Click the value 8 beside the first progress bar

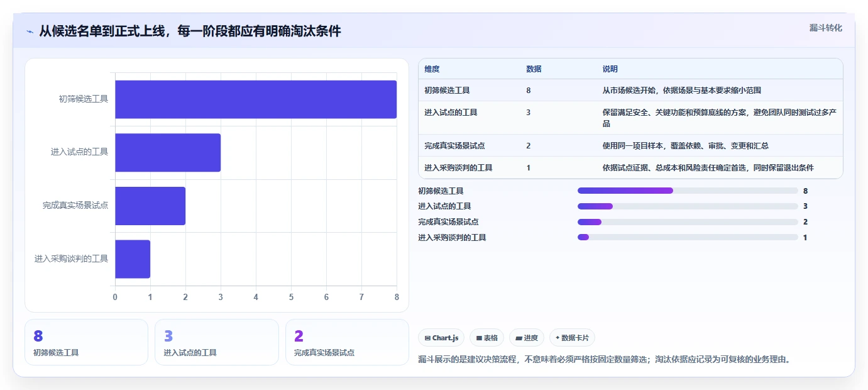tap(805, 191)
